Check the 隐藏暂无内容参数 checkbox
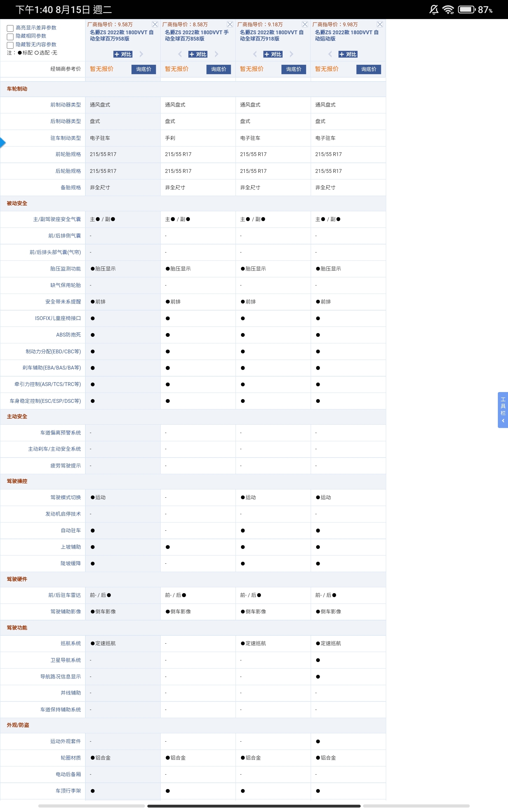Viewport: 508px width, 812px height. coord(10,45)
